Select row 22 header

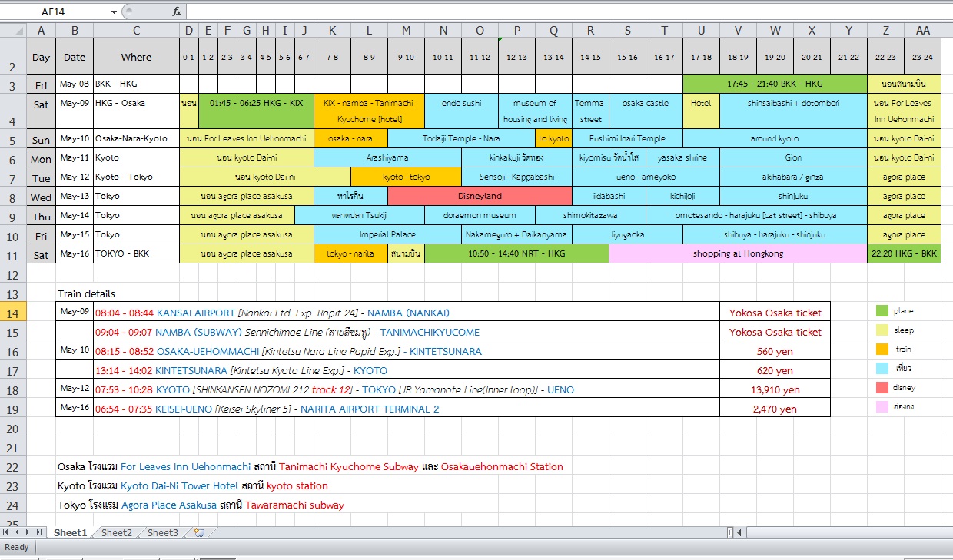(x=13, y=466)
